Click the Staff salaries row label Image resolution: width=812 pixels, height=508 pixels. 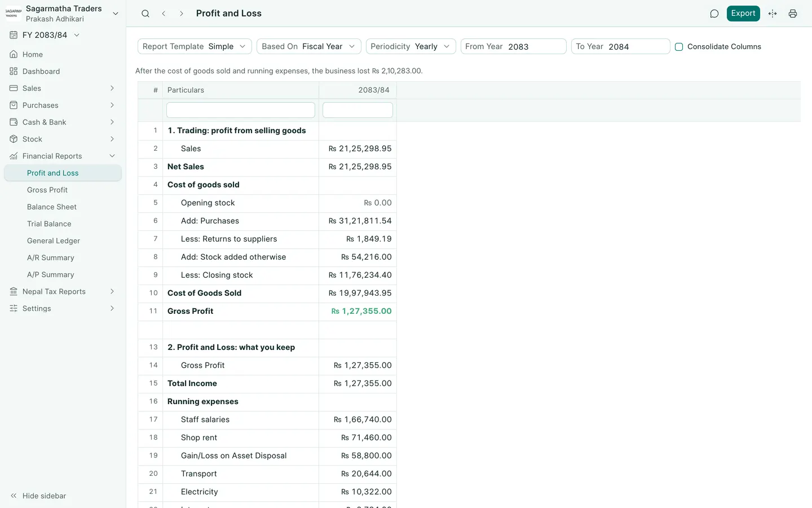point(205,419)
